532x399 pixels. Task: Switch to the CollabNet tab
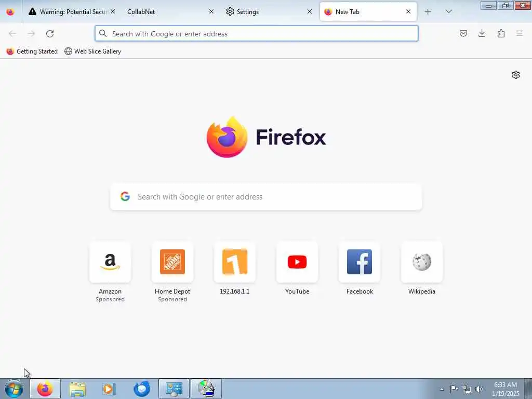click(x=170, y=12)
